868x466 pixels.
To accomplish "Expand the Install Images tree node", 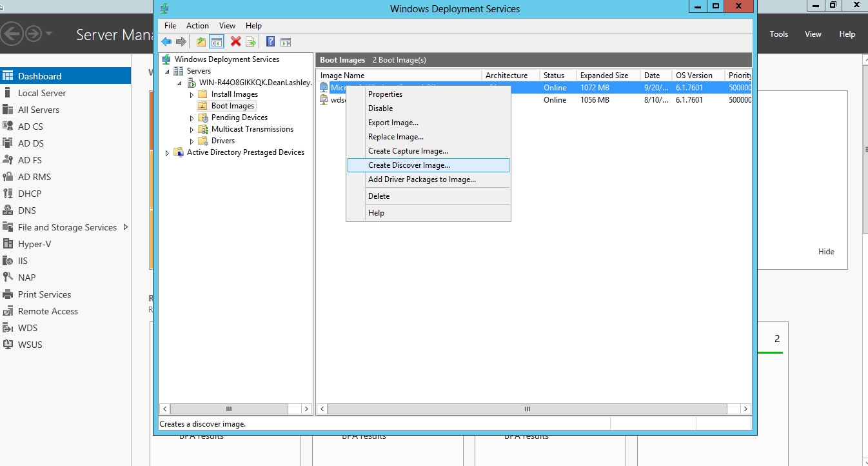I will pyautogui.click(x=192, y=95).
